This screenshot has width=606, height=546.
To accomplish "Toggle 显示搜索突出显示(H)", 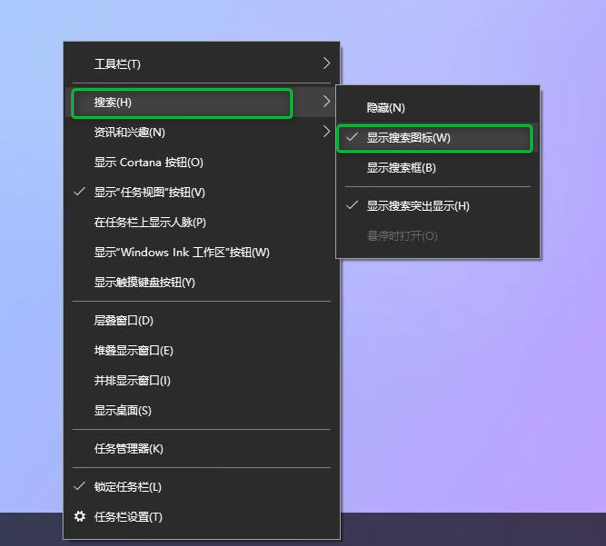I will [437, 206].
